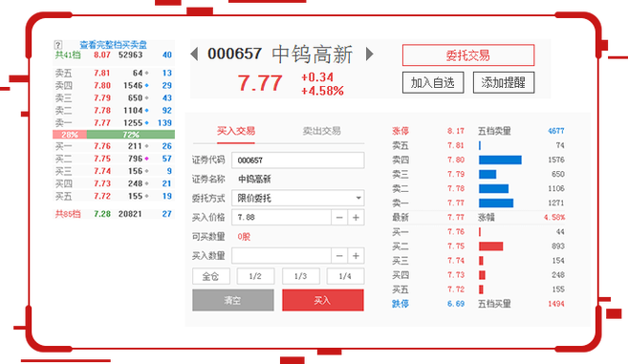
Task: Click the 共41档 summary row label
Action: 68,54
